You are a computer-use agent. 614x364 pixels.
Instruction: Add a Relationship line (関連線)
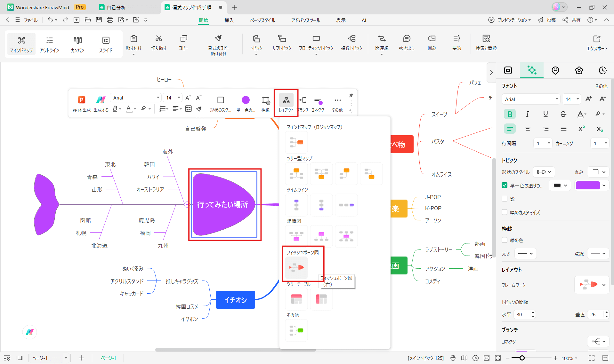point(382,43)
